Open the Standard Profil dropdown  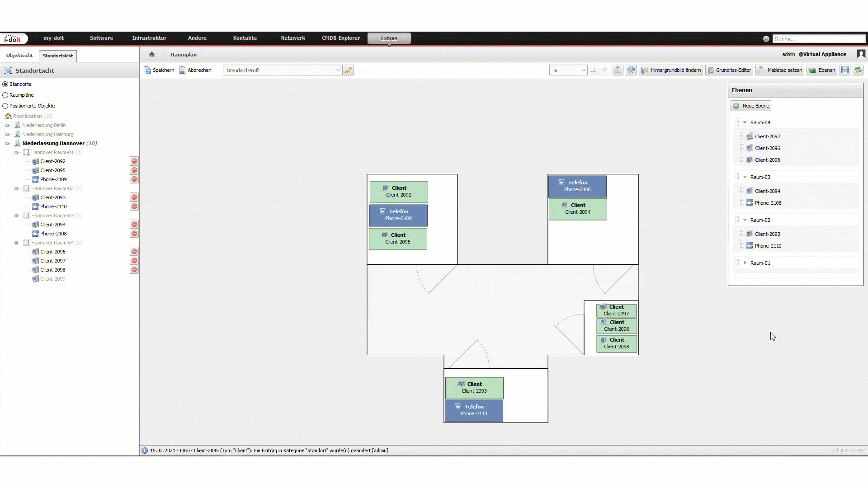pos(283,70)
